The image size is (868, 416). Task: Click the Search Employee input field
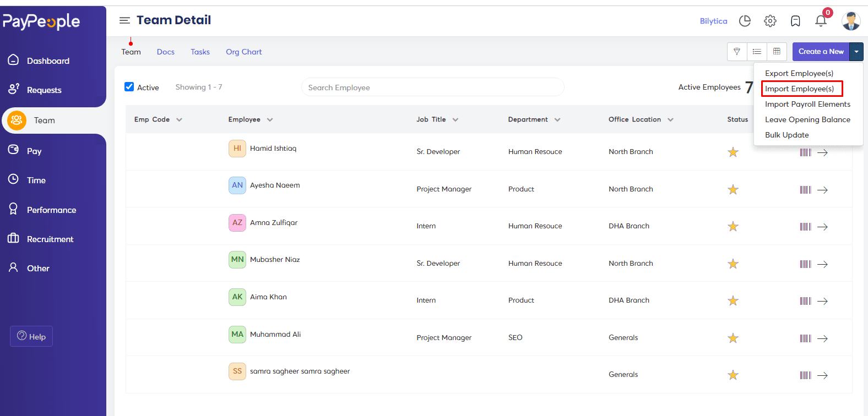pyautogui.click(x=433, y=87)
